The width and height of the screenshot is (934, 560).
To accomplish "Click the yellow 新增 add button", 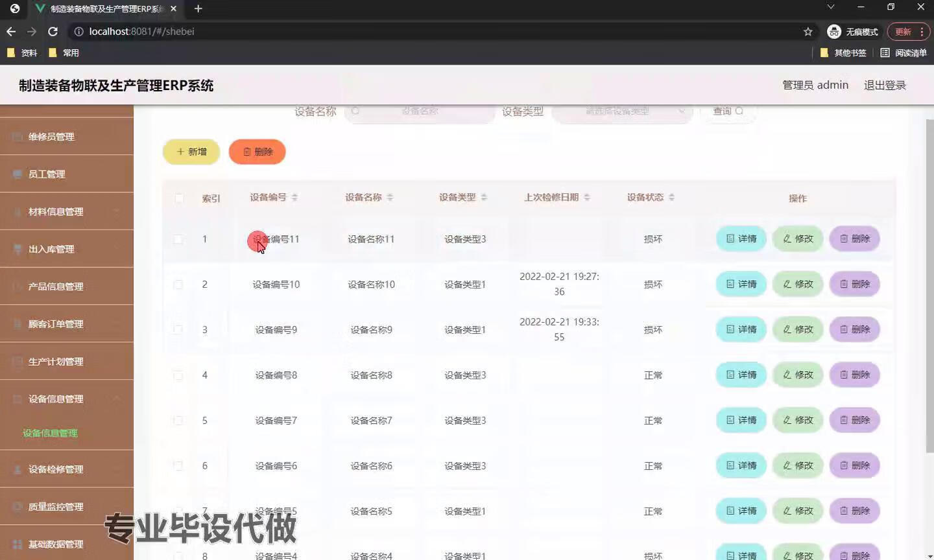I will (x=191, y=152).
